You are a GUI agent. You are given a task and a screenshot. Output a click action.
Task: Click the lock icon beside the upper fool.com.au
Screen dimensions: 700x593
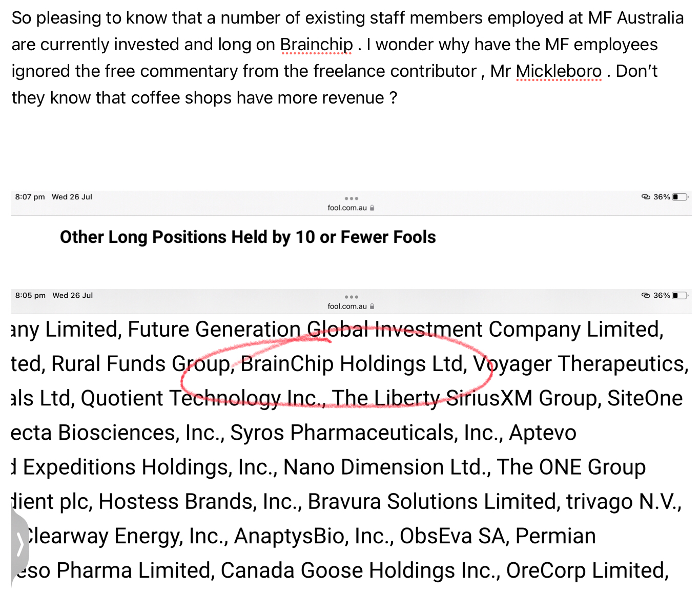372,208
